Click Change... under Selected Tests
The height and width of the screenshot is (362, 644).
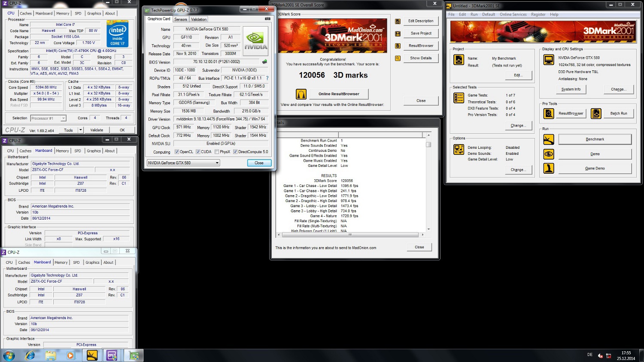point(518,126)
